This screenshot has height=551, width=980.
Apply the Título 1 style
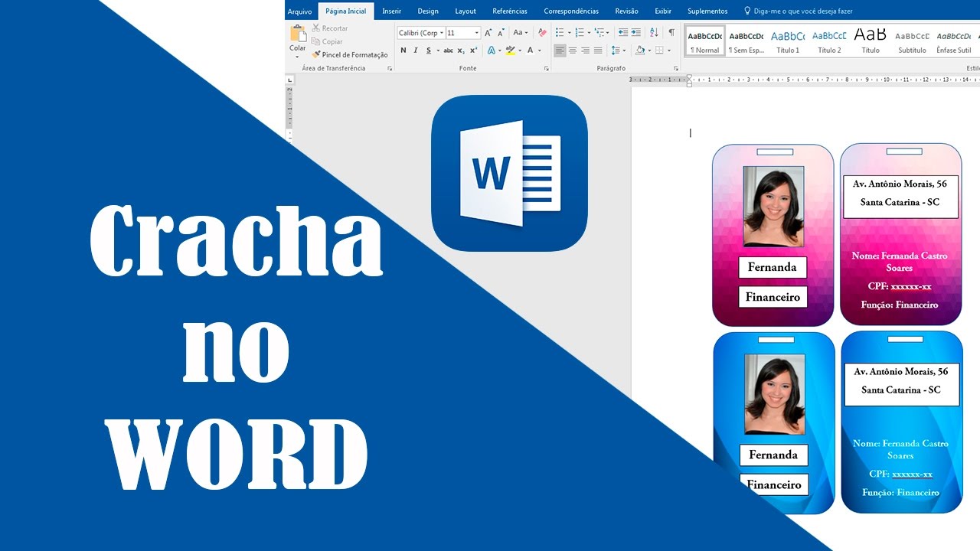788,41
